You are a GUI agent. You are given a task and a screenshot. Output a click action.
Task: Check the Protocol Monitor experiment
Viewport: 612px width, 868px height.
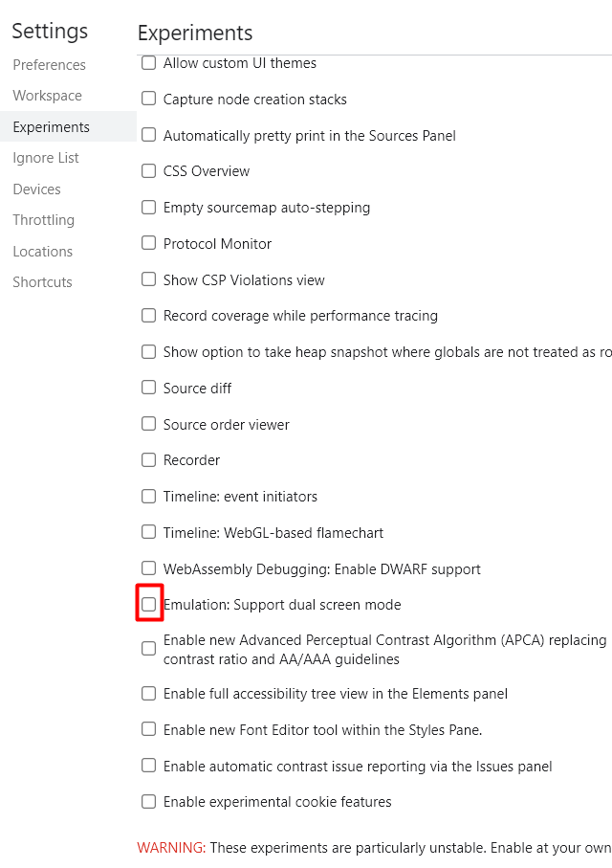[148, 243]
